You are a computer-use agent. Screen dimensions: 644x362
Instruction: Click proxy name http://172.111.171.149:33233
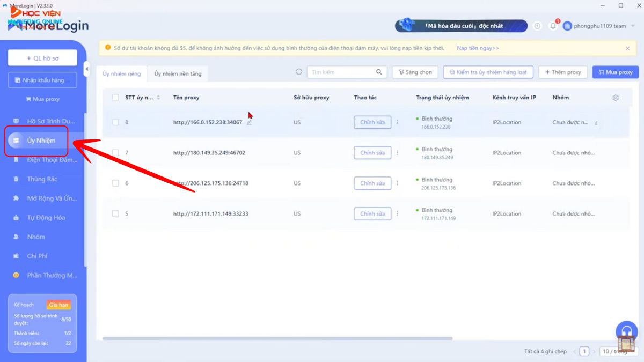point(210,214)
